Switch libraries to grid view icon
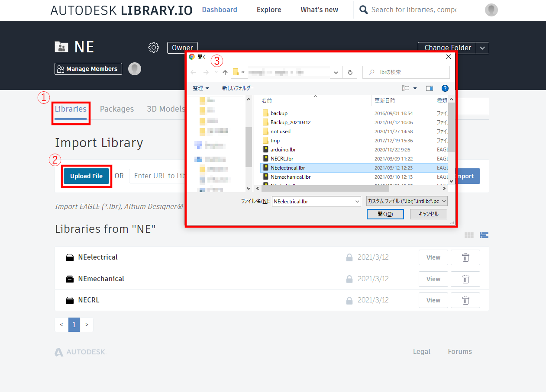 pos(469,235)
